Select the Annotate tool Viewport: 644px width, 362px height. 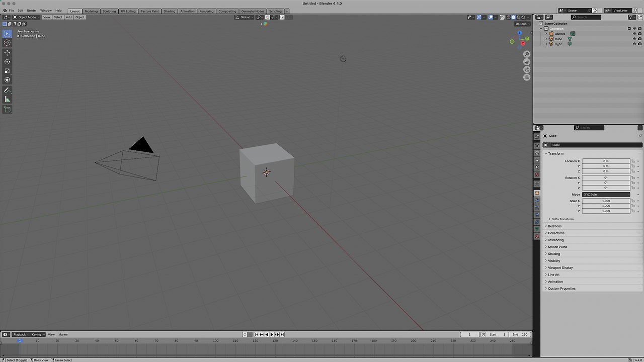[7, 90]
